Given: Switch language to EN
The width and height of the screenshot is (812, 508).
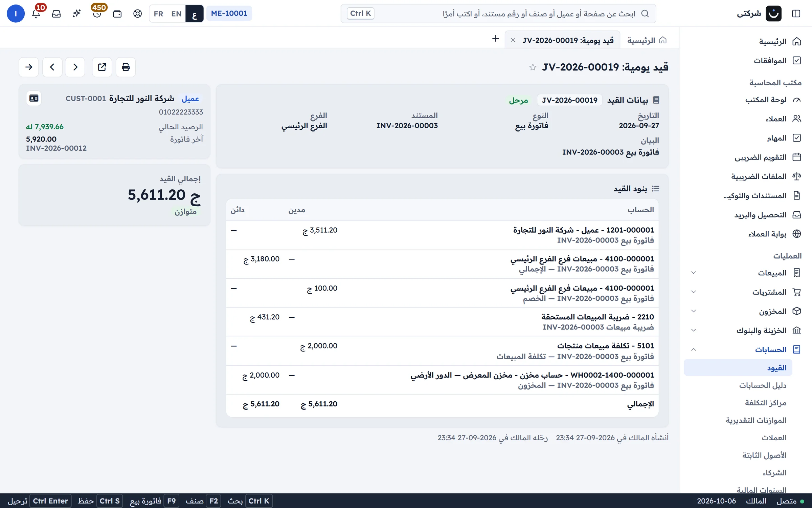Looking at the screenshot, I should click(176, 14).
